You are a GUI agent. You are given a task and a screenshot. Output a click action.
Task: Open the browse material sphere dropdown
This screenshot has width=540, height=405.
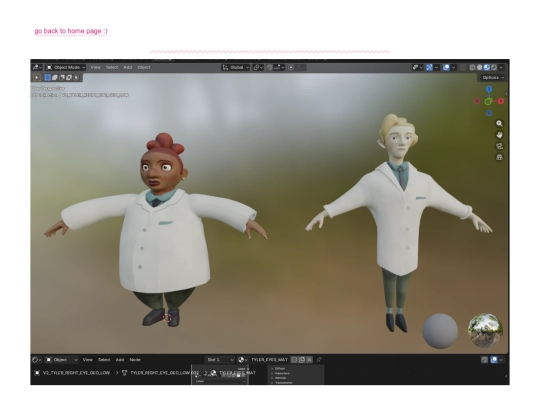point(242,360)
